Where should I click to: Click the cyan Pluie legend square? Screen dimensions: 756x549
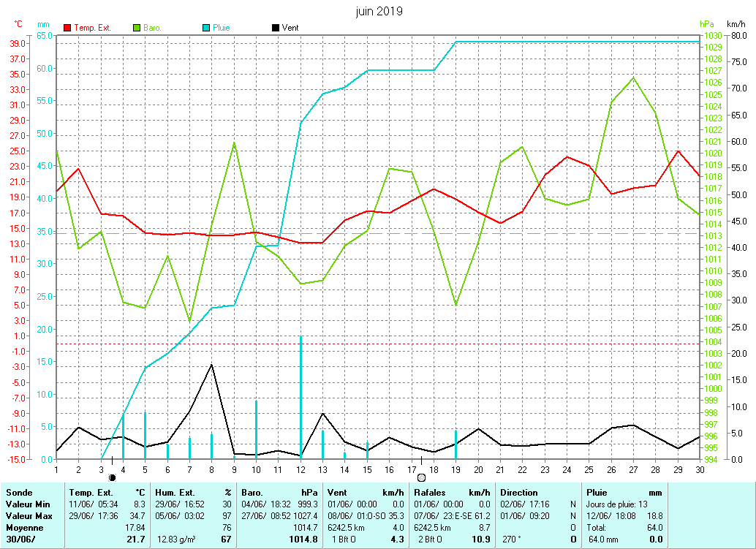point(206,28)
